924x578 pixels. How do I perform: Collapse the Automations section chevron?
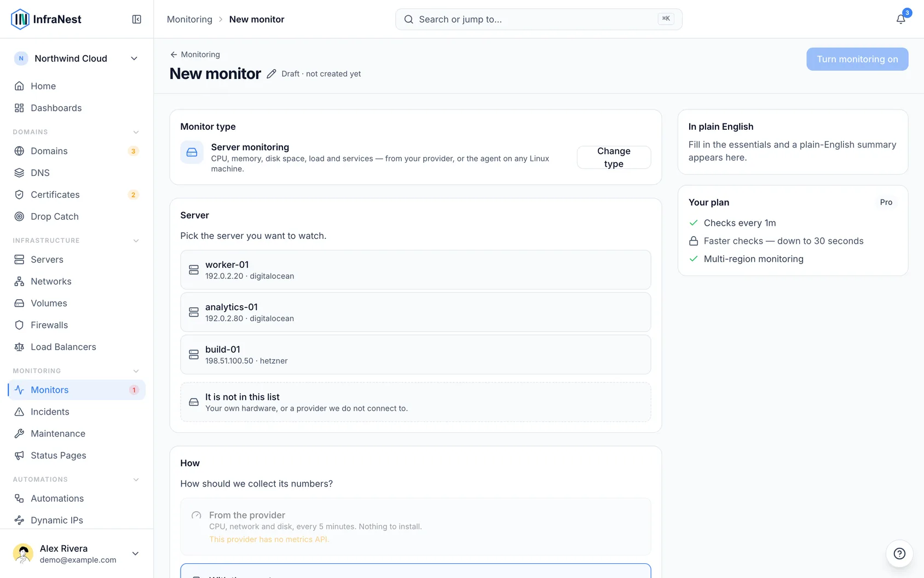(x=136, y=479)
